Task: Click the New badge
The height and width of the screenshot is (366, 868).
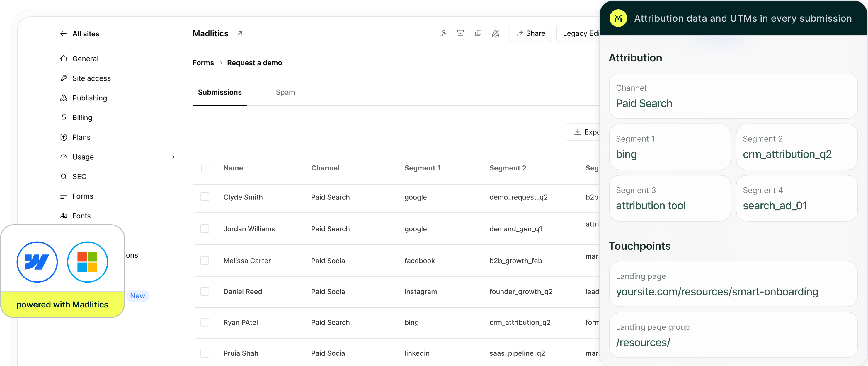Action: point(137,296)
